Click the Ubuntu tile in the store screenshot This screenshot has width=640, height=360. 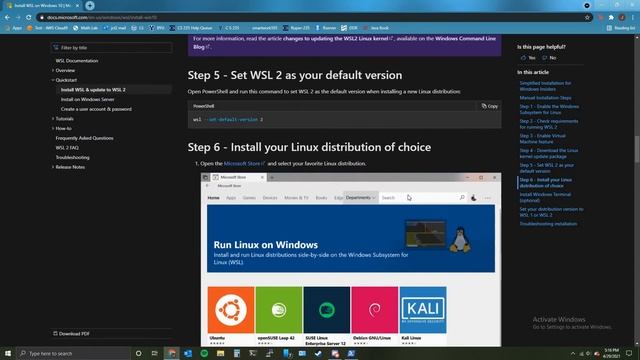(x=231, y=310)
